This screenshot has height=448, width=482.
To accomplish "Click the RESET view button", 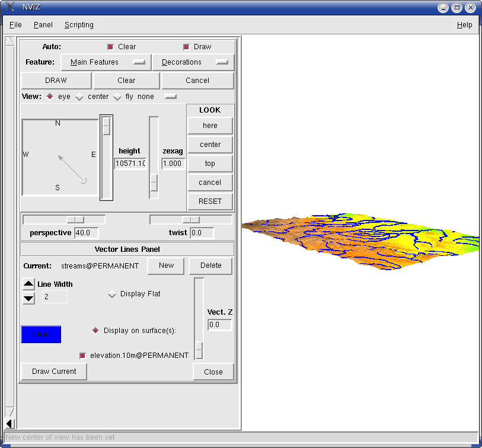I will pos(210,201).
